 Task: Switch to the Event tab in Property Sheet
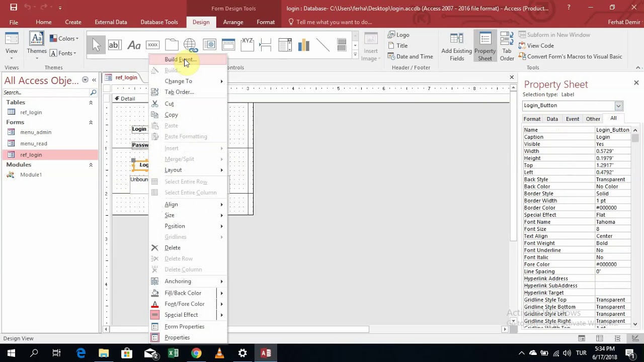click(573, 119)
